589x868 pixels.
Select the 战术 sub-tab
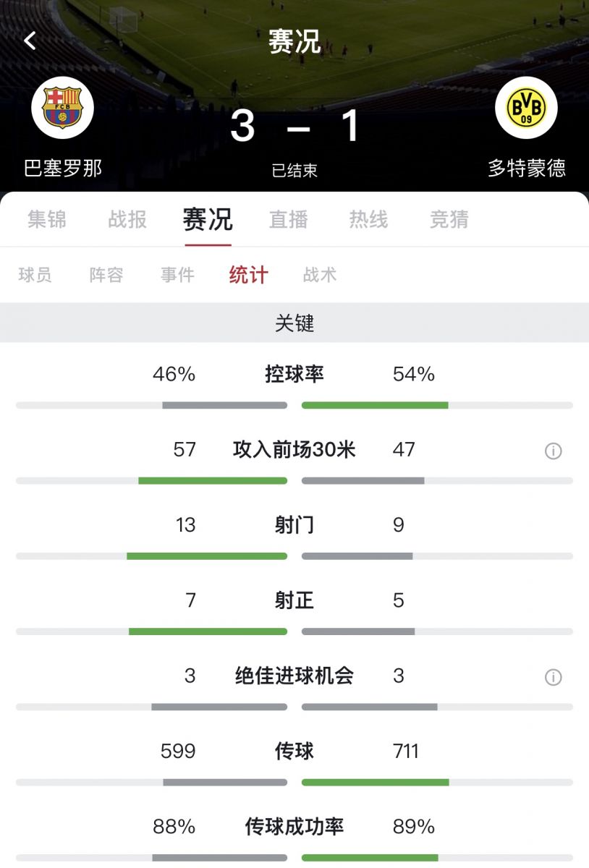(320, 275)
